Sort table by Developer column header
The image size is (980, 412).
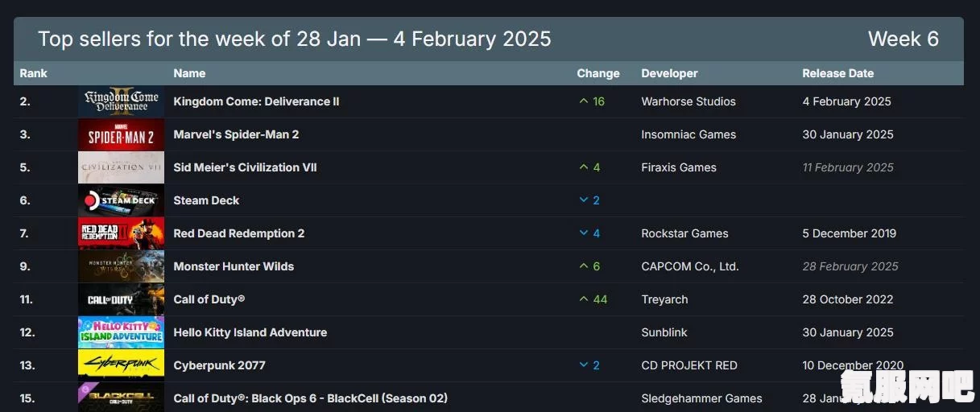(669, 73)
